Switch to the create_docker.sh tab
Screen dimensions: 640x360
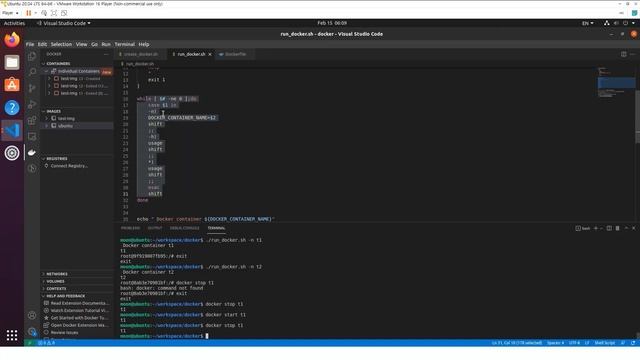(141, 54)
